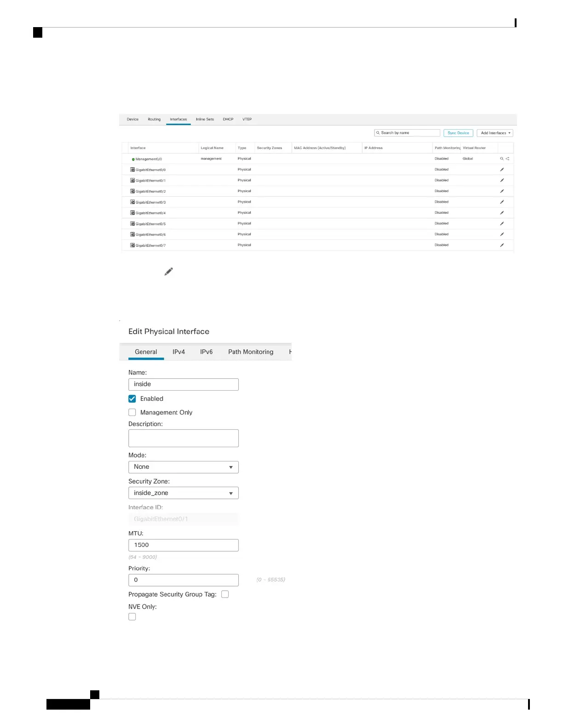This screenshot has height=728, width=563.
Task: Click the edit pencil for GigabitEthernet0/2
Action: 502,191
